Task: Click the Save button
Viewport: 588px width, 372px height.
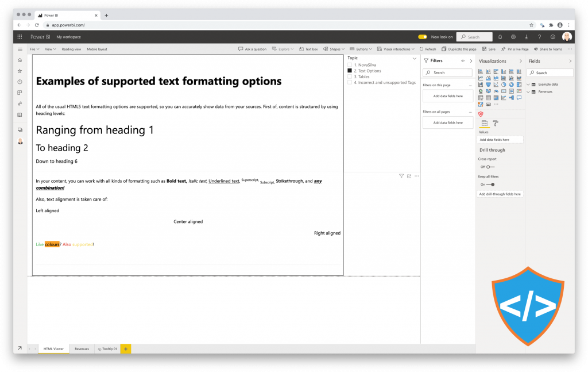Action: [x=489, y=49]
